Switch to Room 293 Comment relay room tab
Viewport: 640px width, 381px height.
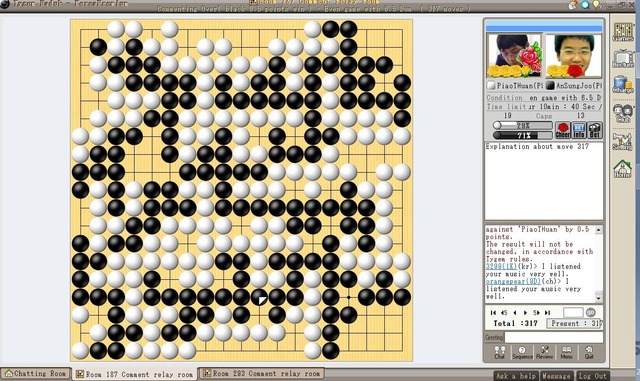click(x=262, y=373)
